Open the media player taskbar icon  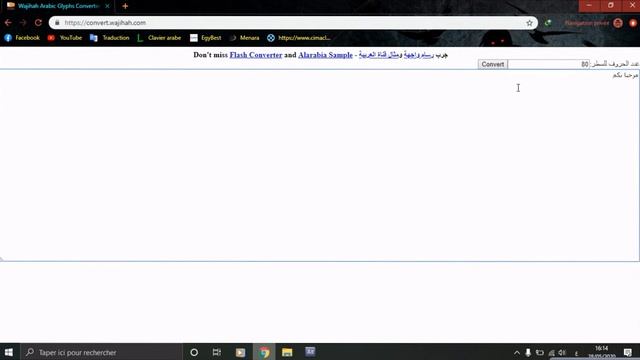point(240,352)
